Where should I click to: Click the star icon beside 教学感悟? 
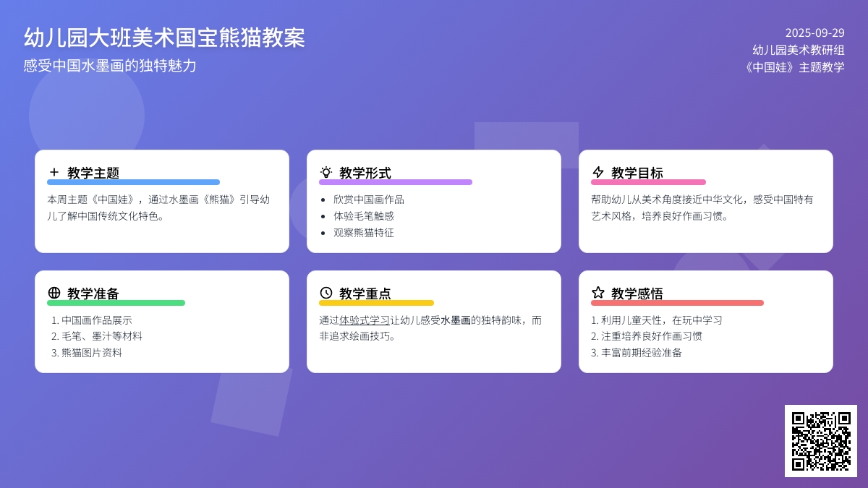click(x=598, y=293)
